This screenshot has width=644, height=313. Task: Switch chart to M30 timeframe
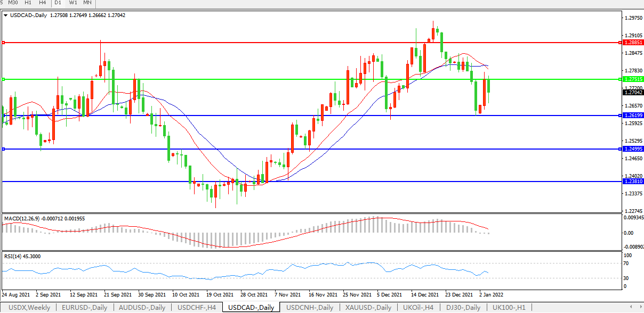(x=13, y=3)
